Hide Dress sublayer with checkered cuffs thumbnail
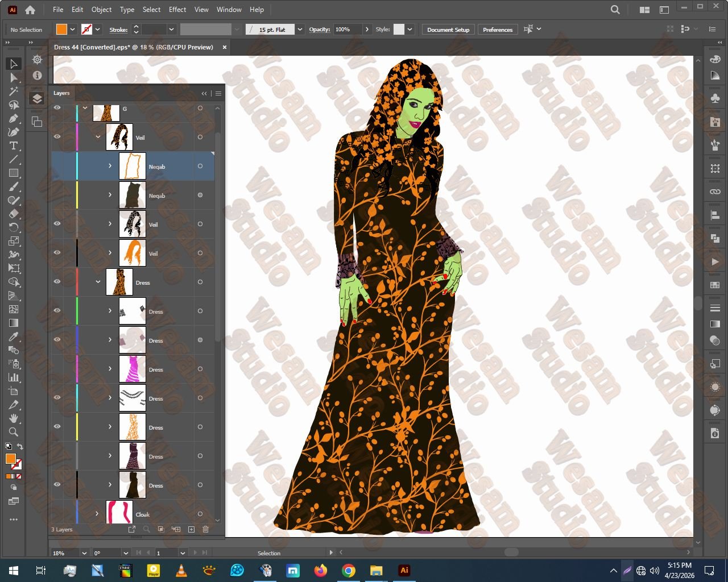 [x=57, y=310]
